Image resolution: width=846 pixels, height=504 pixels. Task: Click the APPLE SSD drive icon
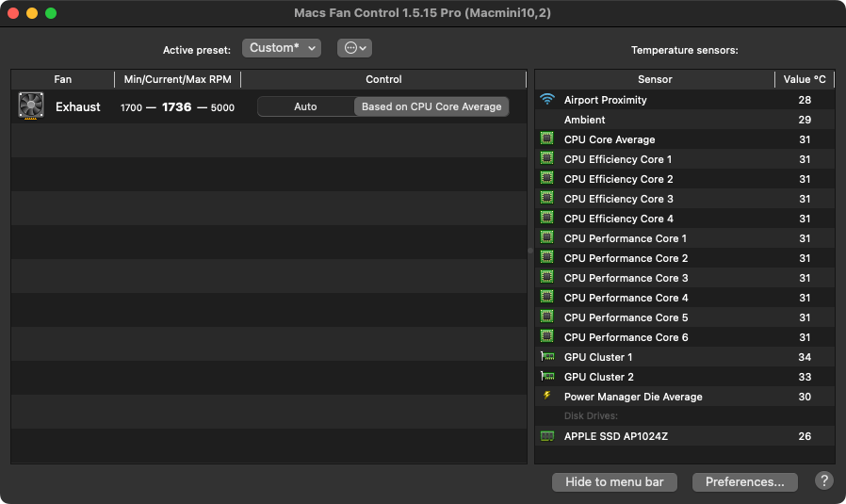(x=547, y=436)
